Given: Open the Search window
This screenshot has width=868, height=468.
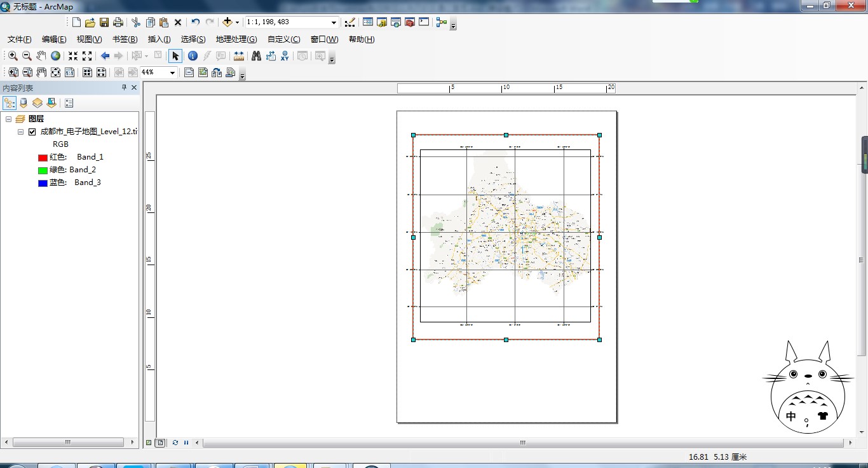Looking at the screenshot, I should (396, 22).
